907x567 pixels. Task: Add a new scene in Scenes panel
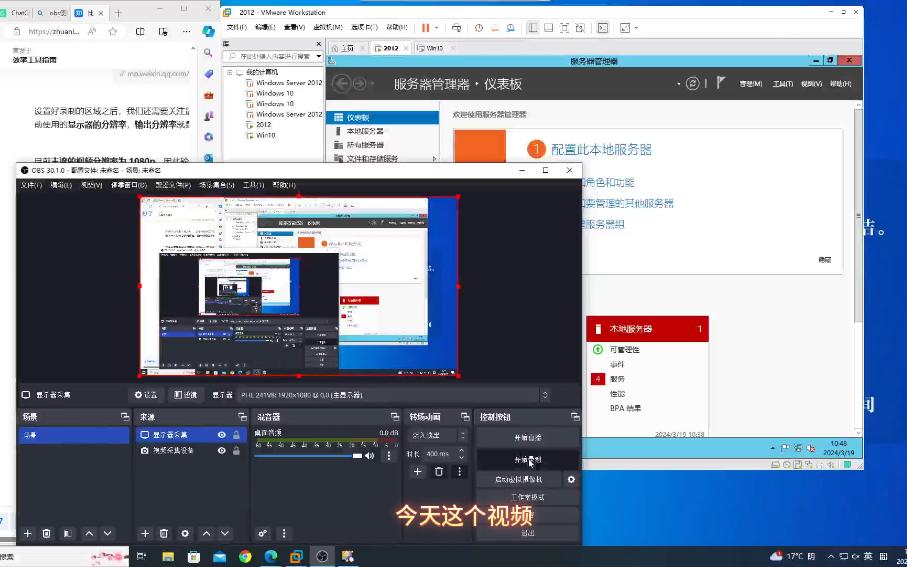(27, 533)
